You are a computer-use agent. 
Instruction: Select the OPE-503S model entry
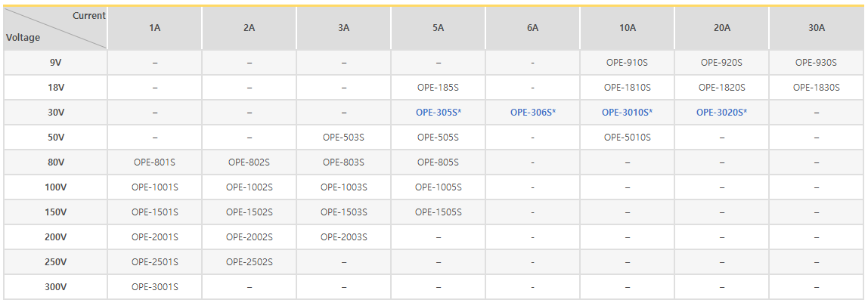[344, 138]
